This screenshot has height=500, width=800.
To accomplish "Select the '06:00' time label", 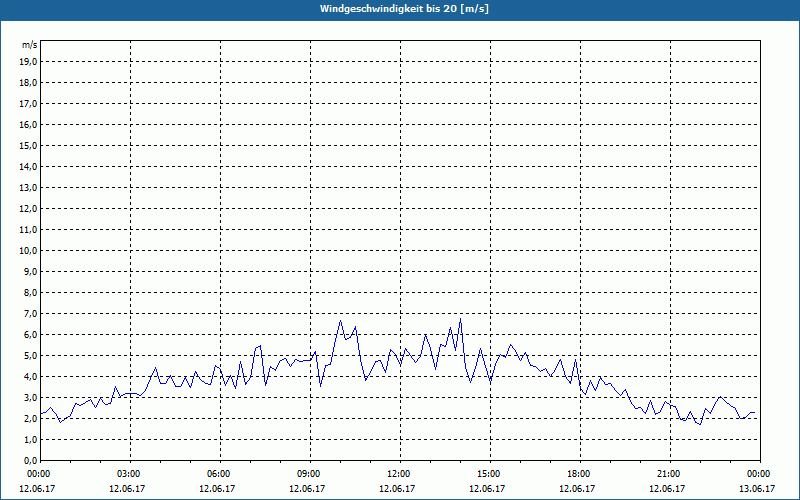I will tap(220, 474).
